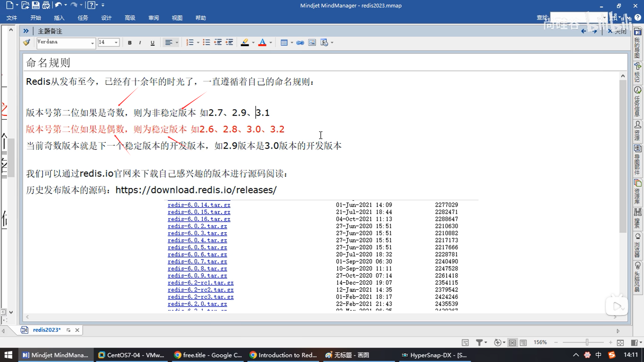The image size is (644, 362).
Task: Apply bulleted list formatting
Action: tap(206, 43)
